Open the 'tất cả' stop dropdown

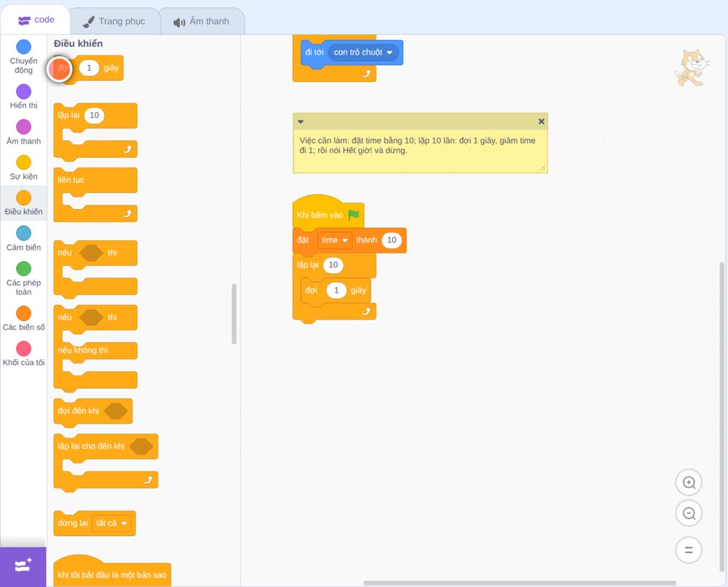coord(111,524)
